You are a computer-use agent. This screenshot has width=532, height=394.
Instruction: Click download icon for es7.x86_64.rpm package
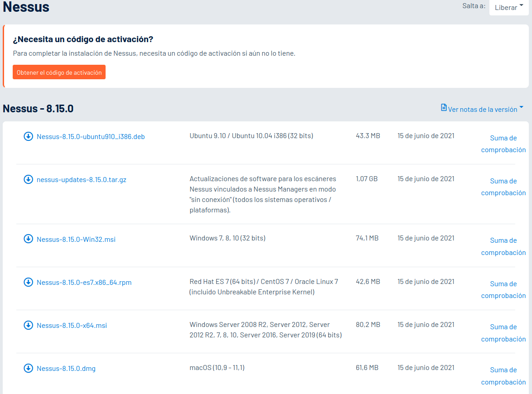point(28,282)
